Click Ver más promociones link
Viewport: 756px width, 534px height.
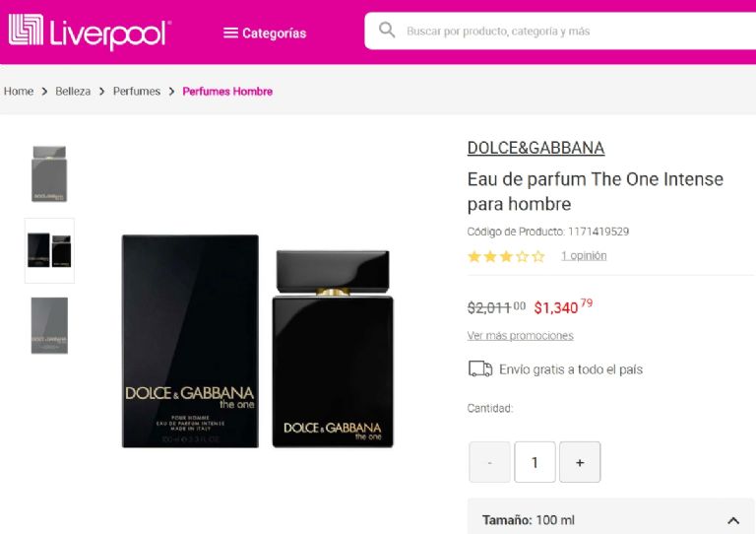[520, 335]
